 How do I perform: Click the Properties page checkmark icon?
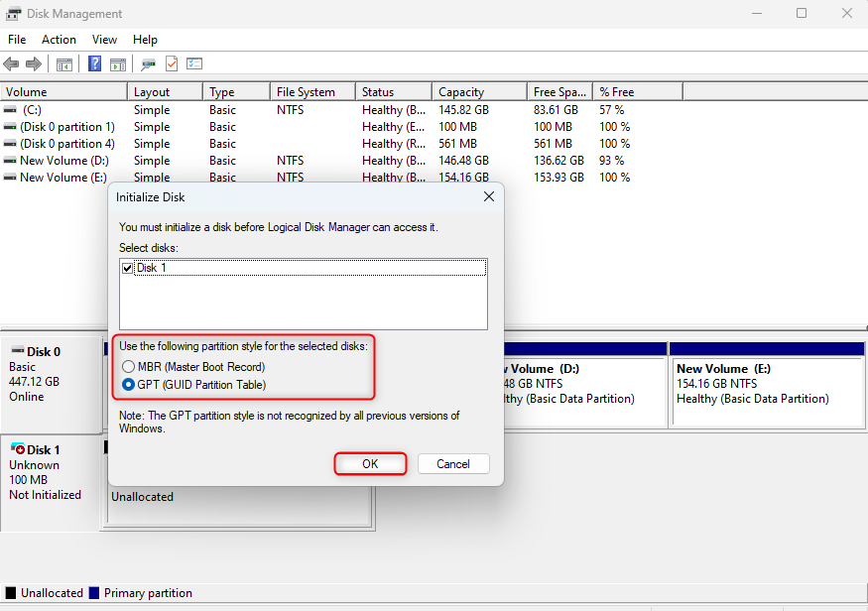click(x=172, y=63)
